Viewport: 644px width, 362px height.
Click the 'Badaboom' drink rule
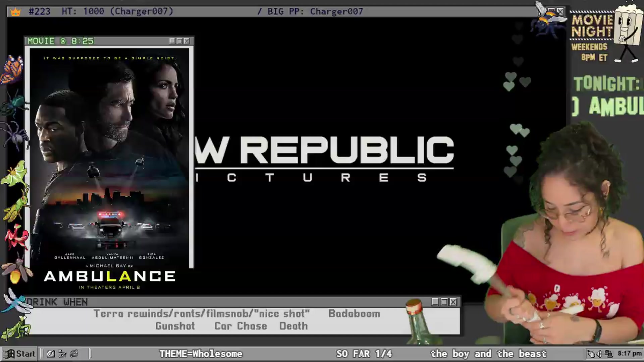click(x=354, y=314)
